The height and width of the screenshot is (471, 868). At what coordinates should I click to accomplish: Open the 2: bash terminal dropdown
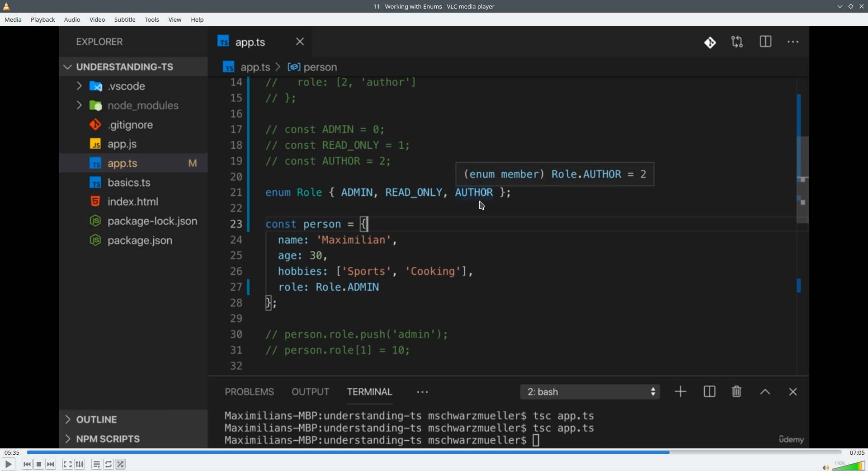(x=590, y=392)
